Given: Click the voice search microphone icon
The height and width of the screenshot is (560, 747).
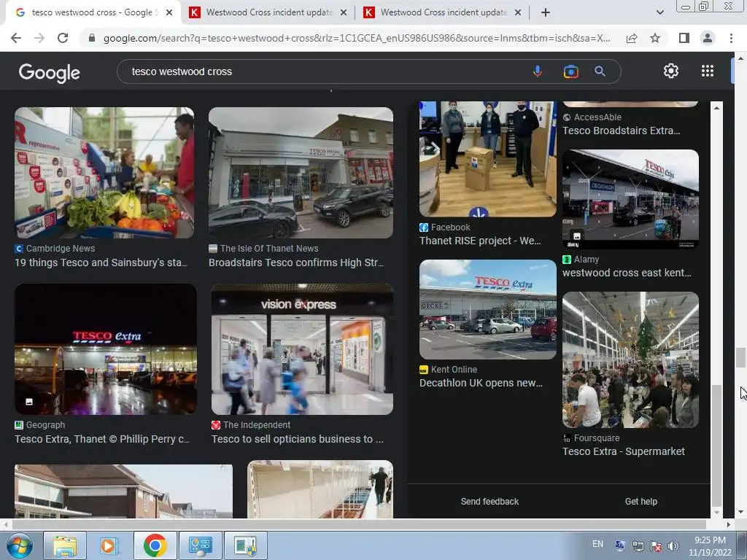Looking at the screenshot, I should tap(537, 71).
